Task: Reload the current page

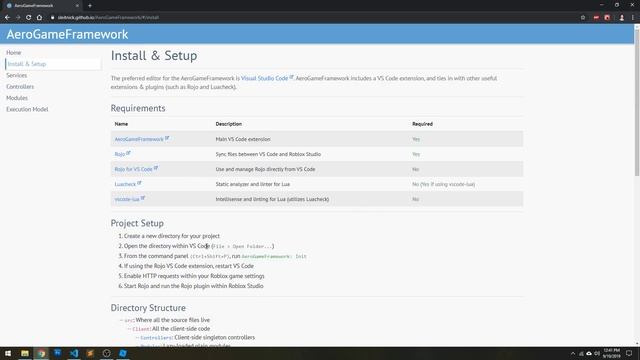Action: click(x=29, y=18)
